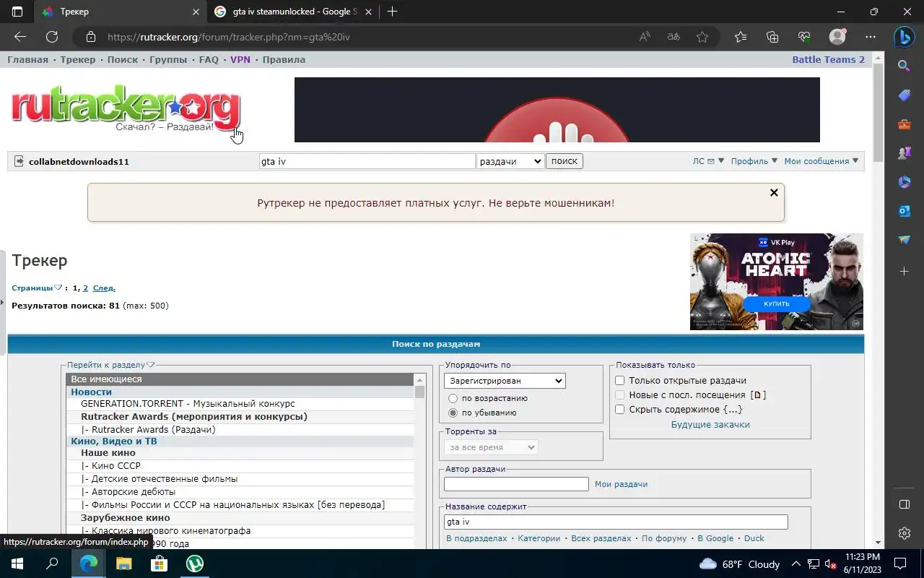The image size is (924, 578).
Task: Open the Collections icon
Action: [x=772, y=37]
